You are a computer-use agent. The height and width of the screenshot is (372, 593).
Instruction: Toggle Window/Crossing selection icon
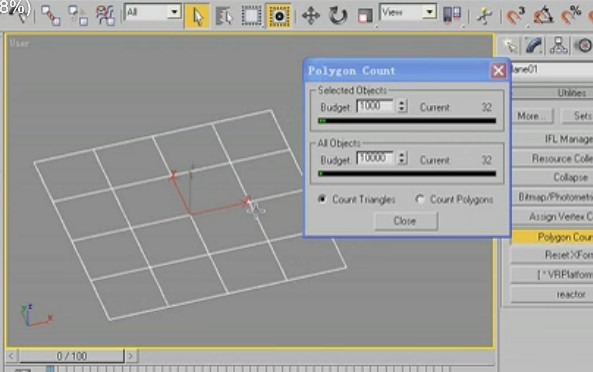[x=279, y=16]
